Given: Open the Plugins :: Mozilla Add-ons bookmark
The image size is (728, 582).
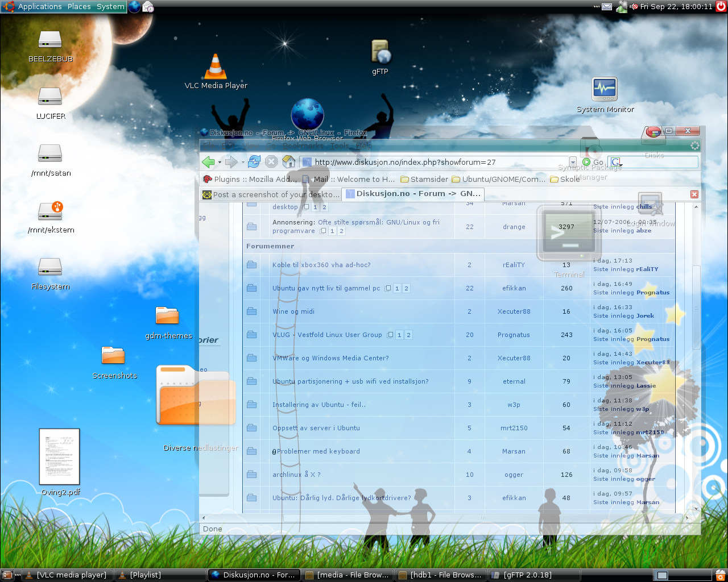Looking at the screenshot, I should (250, 179).
